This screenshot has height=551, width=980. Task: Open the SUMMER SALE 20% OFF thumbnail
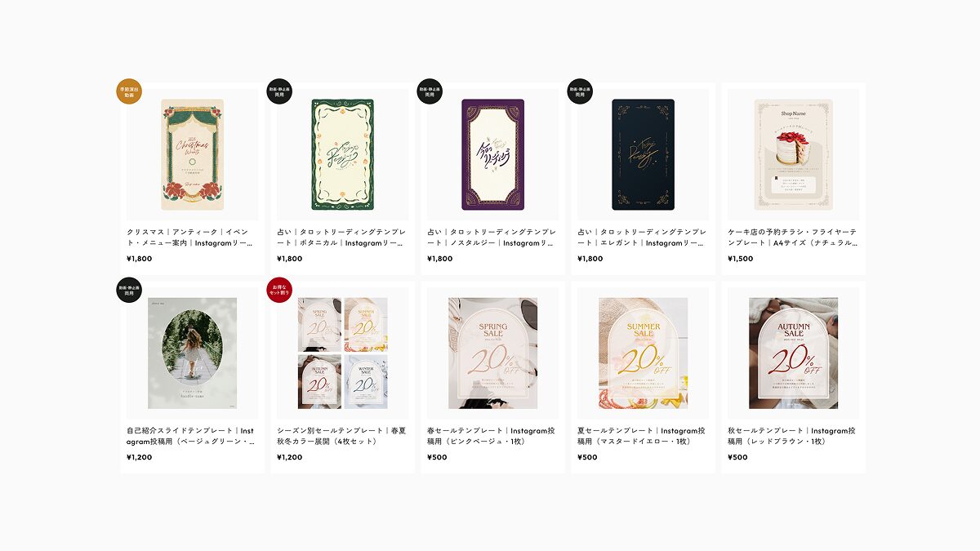pos(643,353)
